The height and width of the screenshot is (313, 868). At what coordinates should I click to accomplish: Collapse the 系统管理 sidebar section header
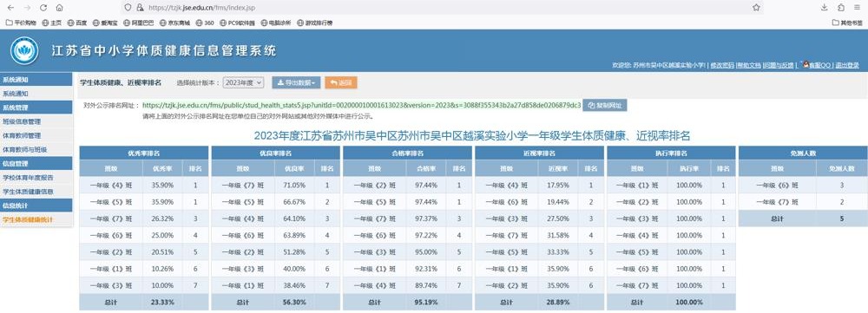[x=36, y=108]
